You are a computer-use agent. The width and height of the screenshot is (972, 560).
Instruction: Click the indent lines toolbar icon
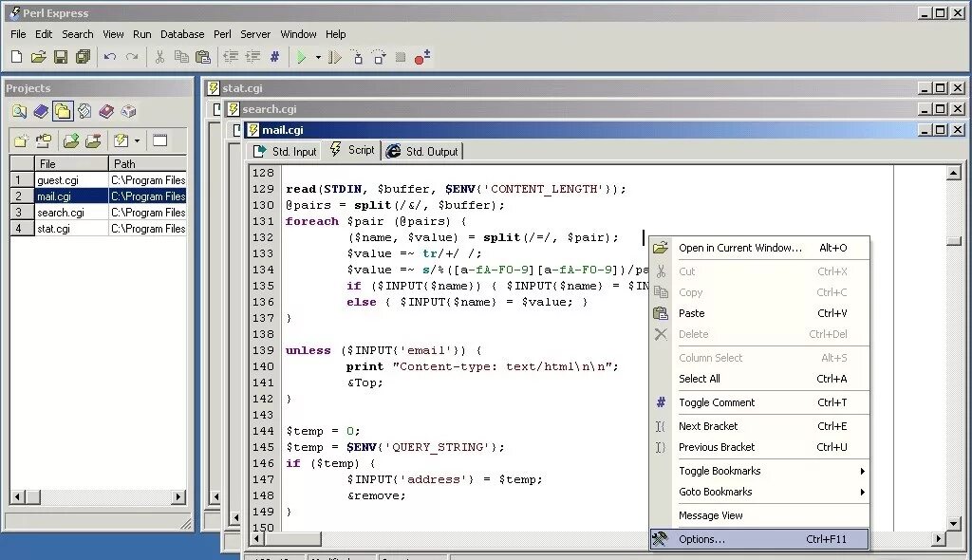pyautogui.click(x=252, y=57)
